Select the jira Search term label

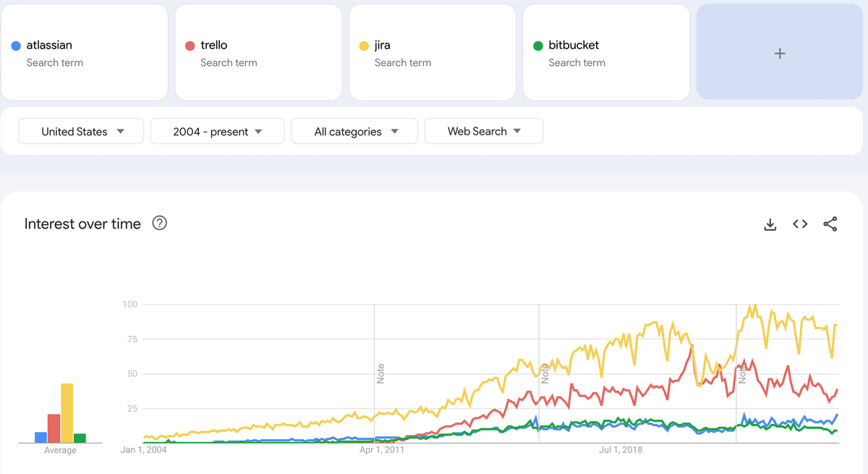pyautogui.click(x=403, y=63)
